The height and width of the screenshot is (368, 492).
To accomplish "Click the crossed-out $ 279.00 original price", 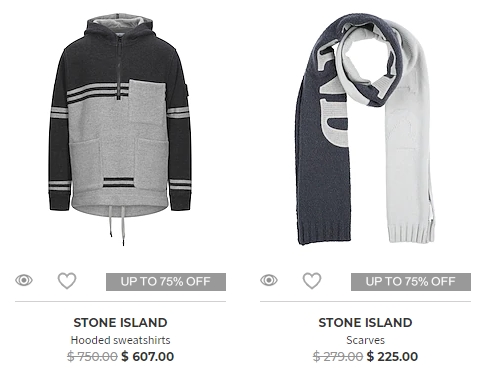I will click(338, 356).
